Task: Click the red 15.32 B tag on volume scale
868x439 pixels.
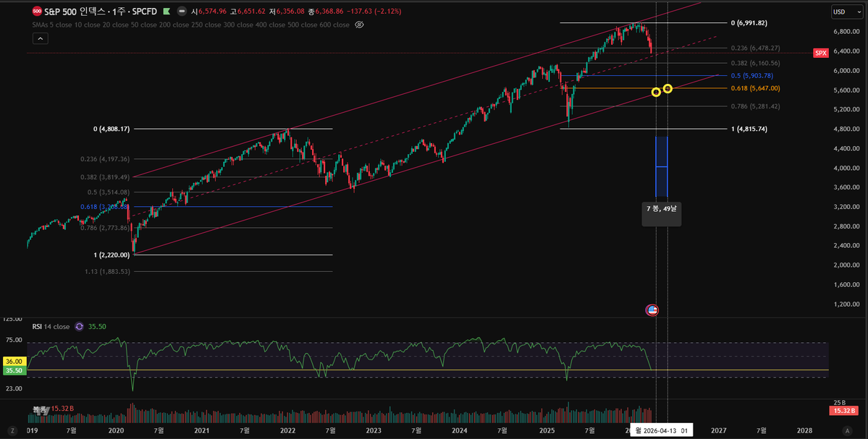Action: pos(844,411)
